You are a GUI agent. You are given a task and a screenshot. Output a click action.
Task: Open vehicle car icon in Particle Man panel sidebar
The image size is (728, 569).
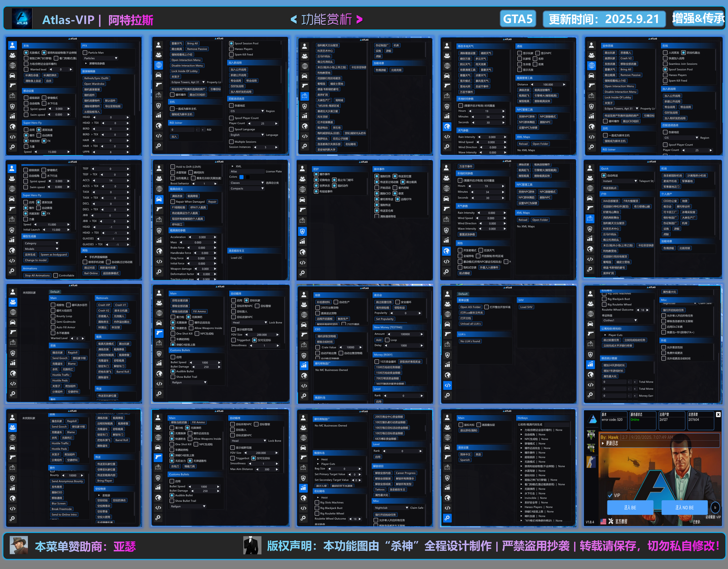(12, 76)
